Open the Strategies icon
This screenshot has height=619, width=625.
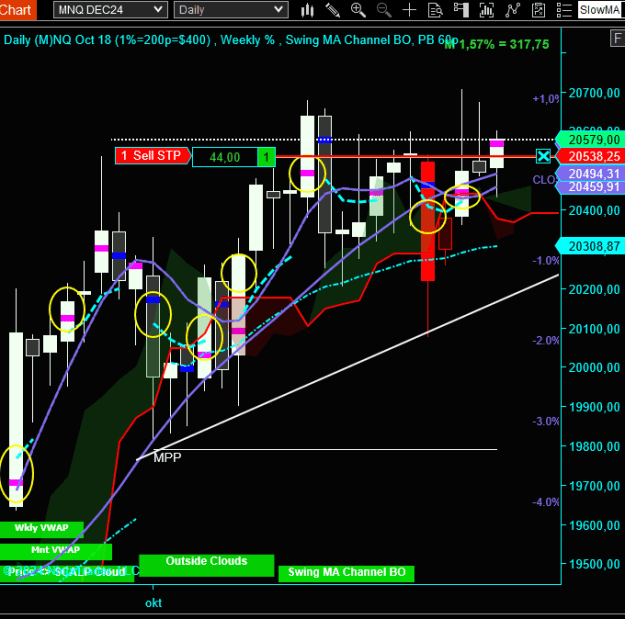539,10
